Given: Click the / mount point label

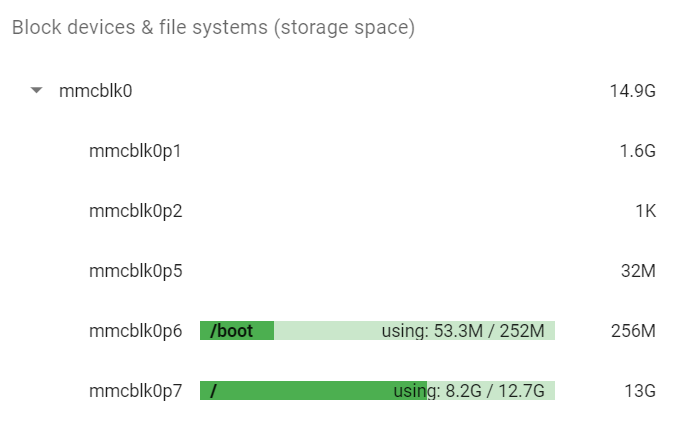Looking at the screenshot, I should tap(213, 391).
